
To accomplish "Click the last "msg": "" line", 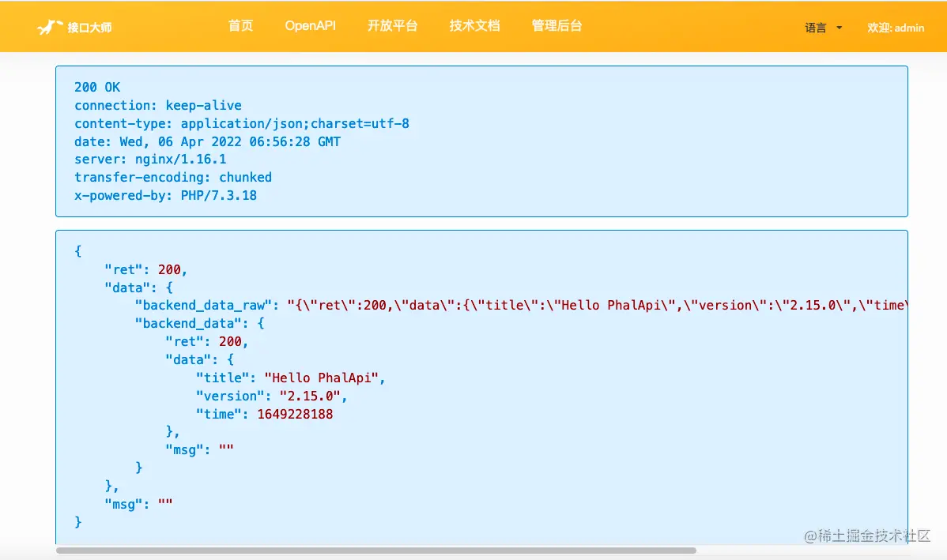I will pyautogui.click(x=139, y=504).
